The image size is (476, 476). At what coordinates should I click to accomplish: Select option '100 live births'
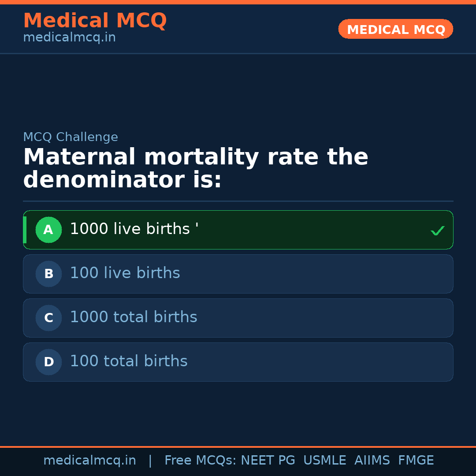[x=125, y=273]
